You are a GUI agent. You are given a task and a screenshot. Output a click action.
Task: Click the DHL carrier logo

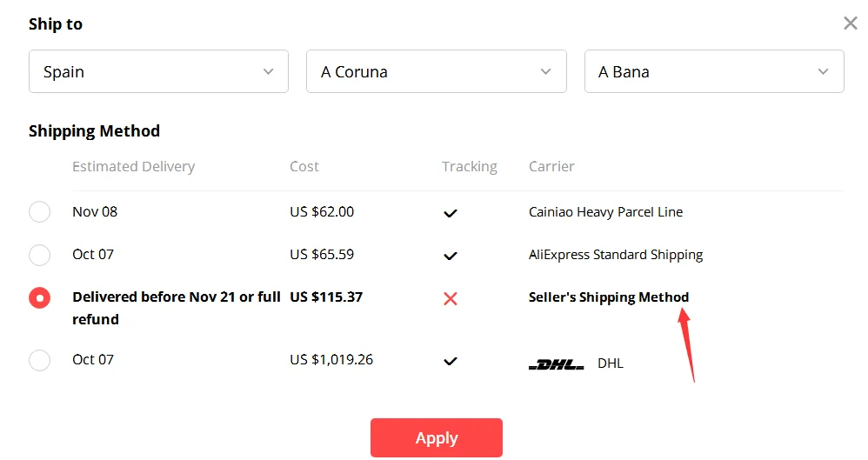point(556,363)
